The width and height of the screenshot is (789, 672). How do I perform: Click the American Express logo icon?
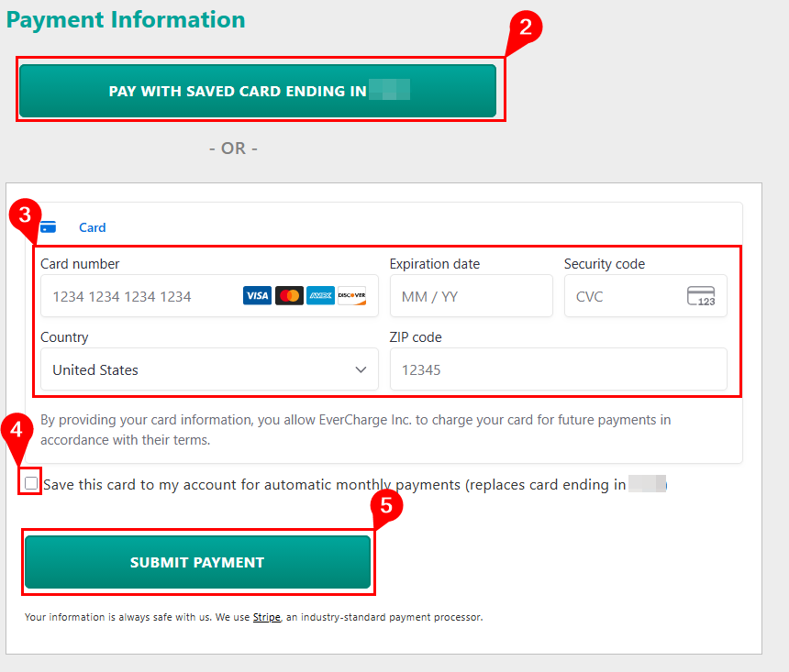[320, 295]
